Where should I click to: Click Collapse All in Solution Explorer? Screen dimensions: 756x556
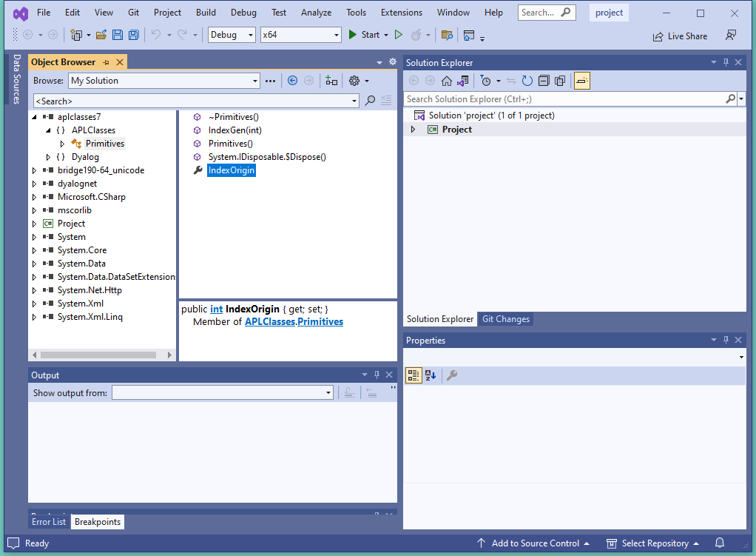[544, 81]
